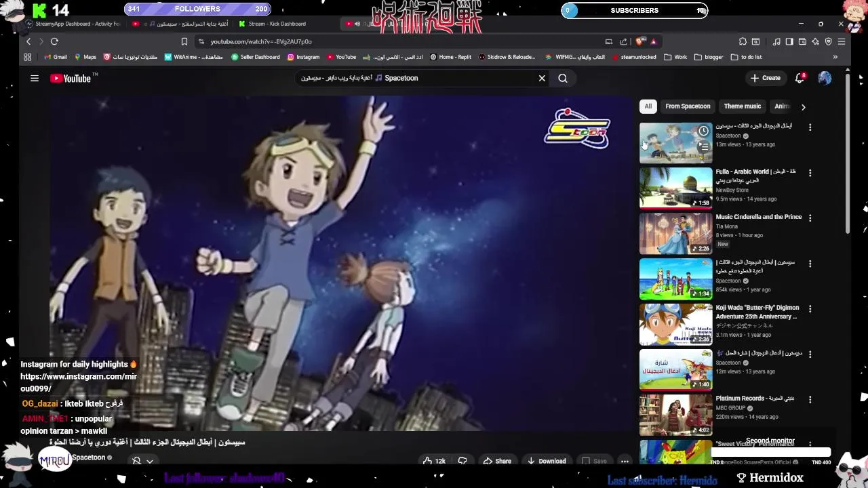Click the Create button
868x488 pixels.
point(766,78)
